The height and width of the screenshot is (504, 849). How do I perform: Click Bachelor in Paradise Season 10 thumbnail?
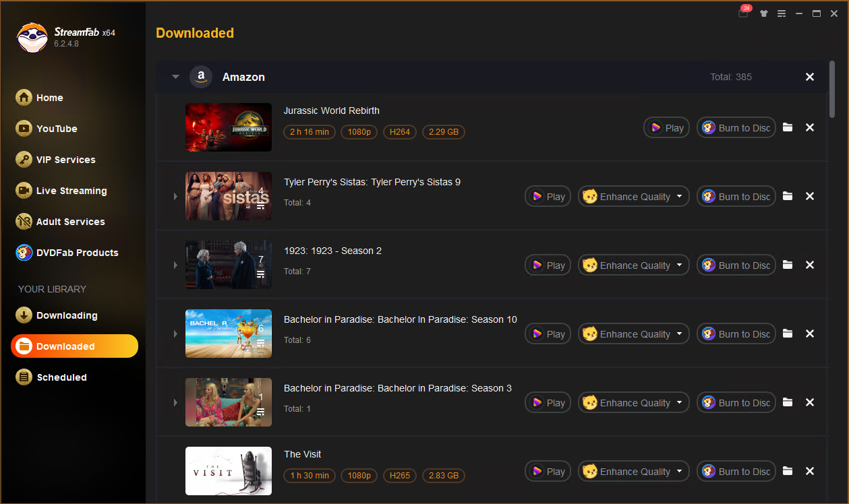click(x=229, y=334)
